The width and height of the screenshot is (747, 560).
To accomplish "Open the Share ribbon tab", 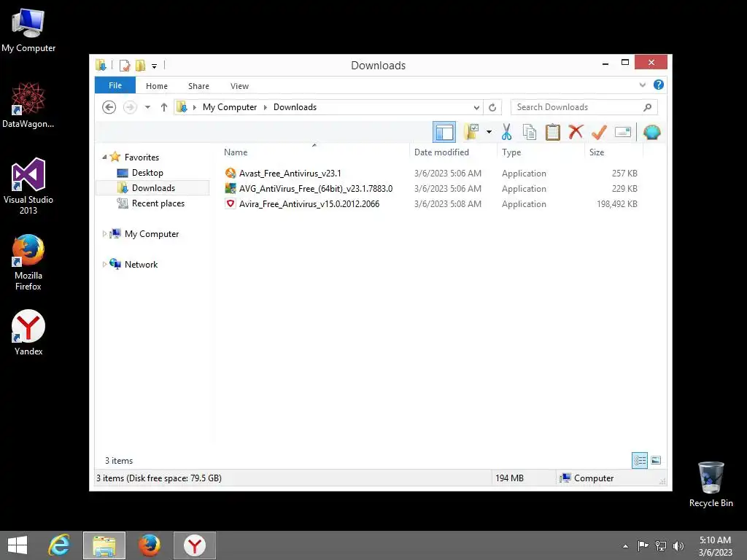I will coord(198,86).
